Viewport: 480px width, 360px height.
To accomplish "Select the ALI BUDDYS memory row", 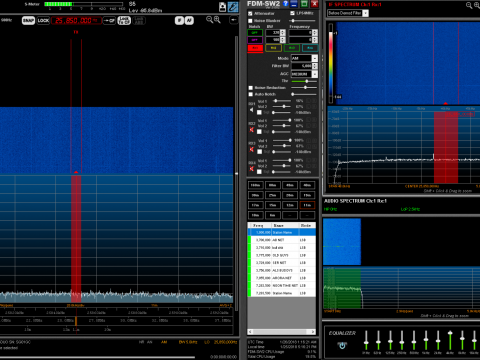I will coord(282,270).
